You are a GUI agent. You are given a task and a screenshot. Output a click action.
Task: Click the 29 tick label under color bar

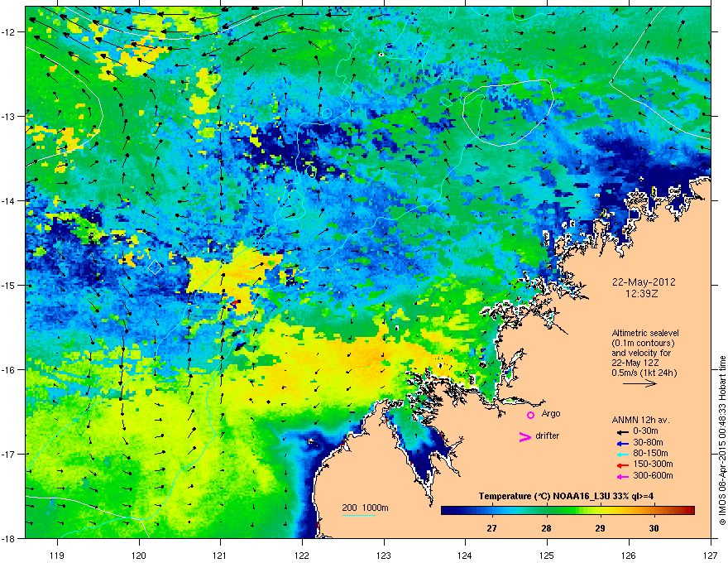pos(600,528)
